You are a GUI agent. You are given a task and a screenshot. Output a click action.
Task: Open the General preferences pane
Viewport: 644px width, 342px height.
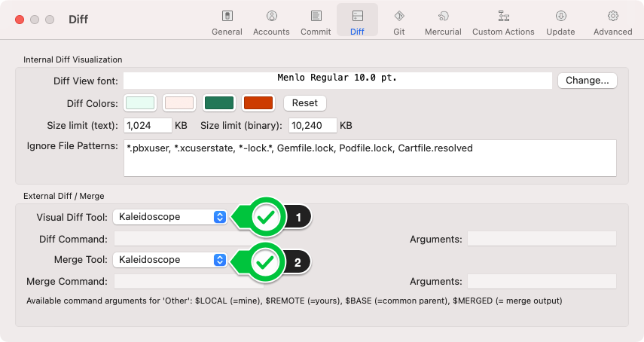227,22
